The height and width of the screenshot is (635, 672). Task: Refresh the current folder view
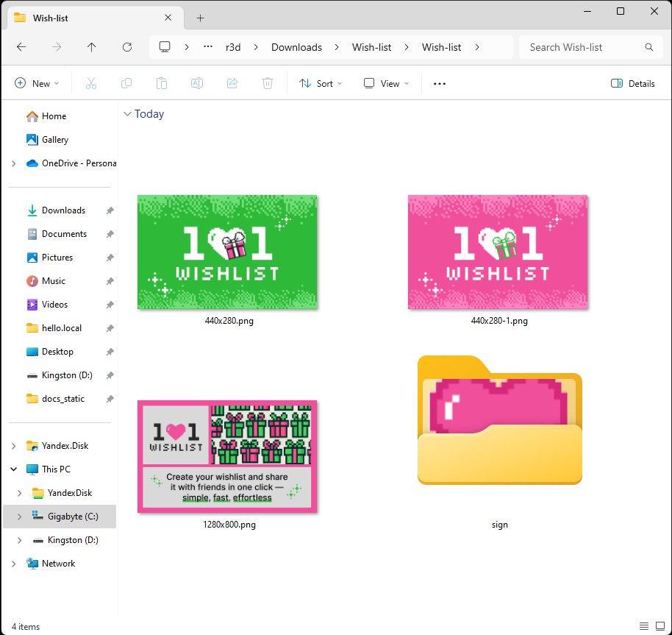127,47
